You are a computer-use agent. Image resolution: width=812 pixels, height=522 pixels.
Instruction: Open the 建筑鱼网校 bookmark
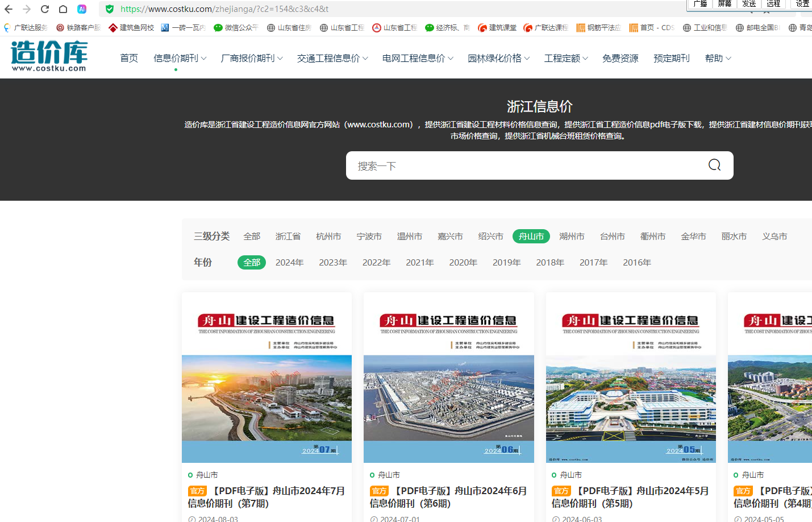tap(131, 27)
